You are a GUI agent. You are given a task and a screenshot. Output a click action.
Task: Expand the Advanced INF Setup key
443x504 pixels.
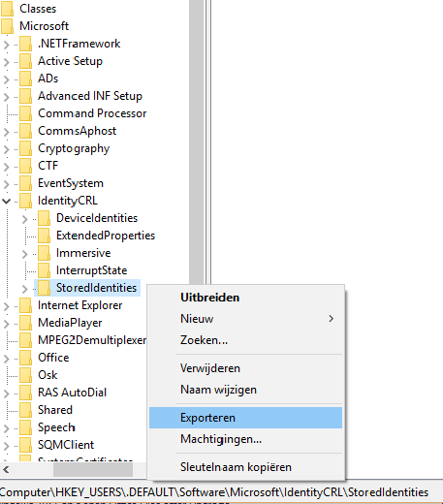tap(7, 97)
